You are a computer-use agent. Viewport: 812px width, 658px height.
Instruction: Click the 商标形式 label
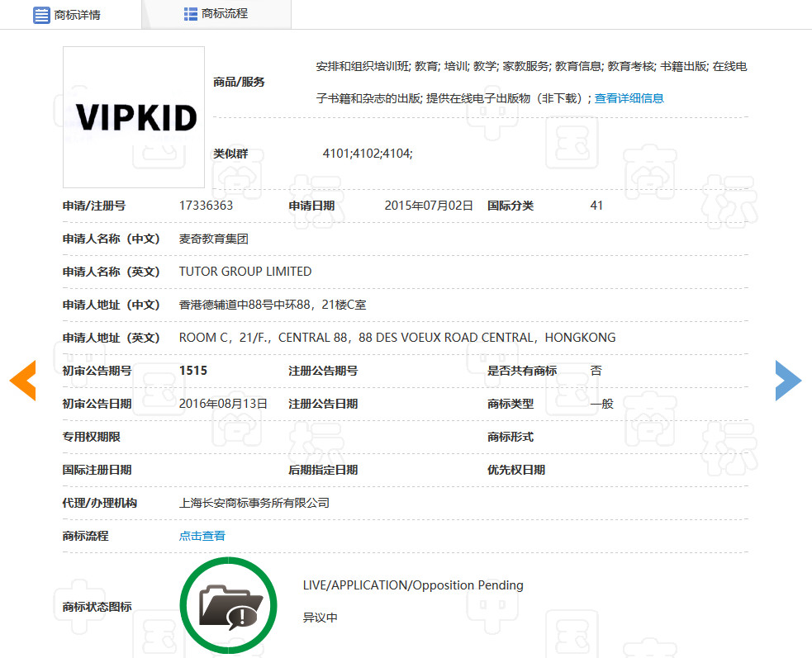pyautogui.click(x=510, y=437)
